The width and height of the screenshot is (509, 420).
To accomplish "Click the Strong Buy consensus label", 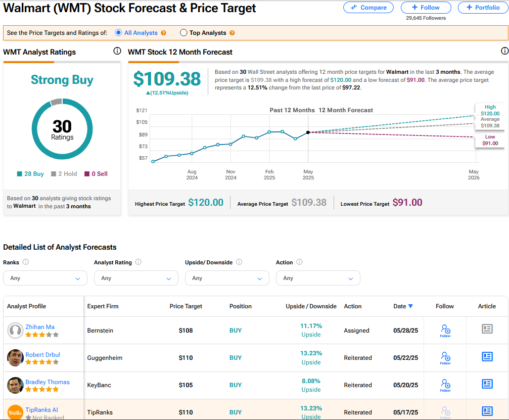I will (62, 80).
